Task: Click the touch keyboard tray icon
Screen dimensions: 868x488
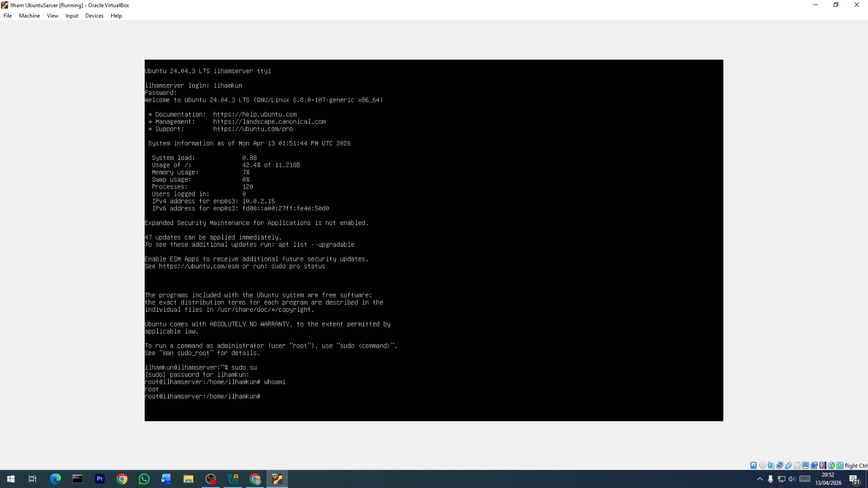Action: [x=805, y=479]
